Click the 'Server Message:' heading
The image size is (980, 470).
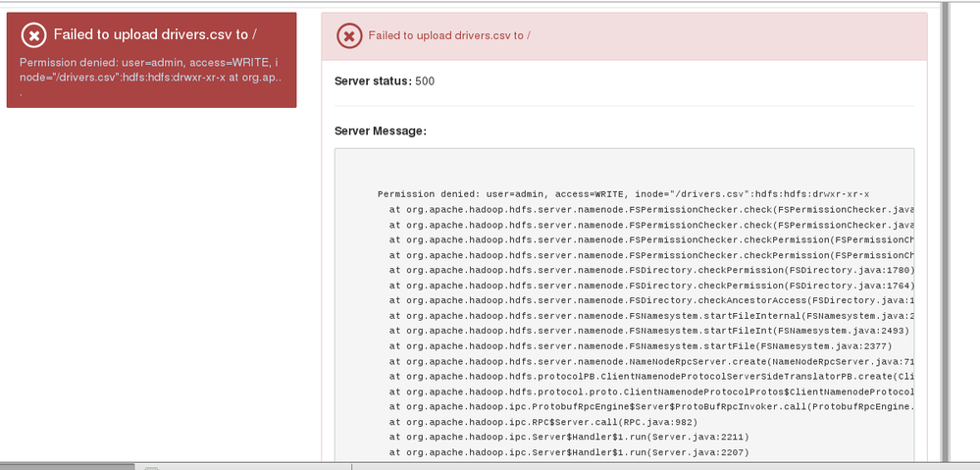coord(381,131)
